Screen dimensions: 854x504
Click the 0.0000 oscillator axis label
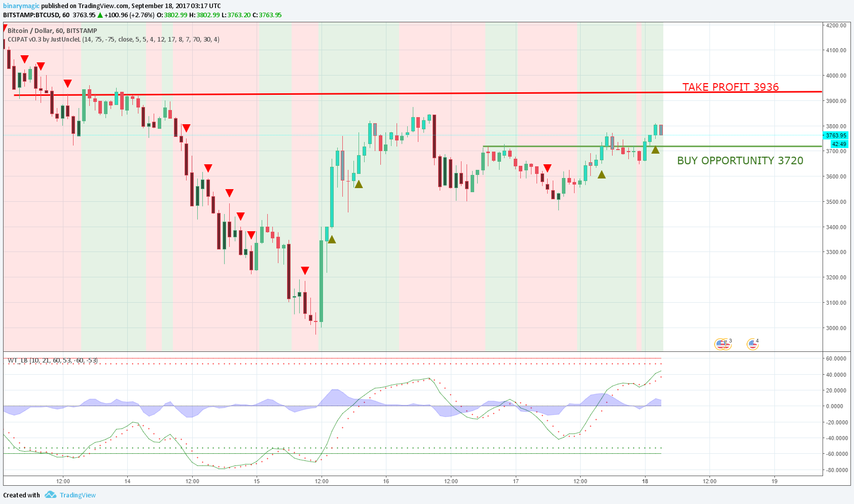click(x=835, y=406)
